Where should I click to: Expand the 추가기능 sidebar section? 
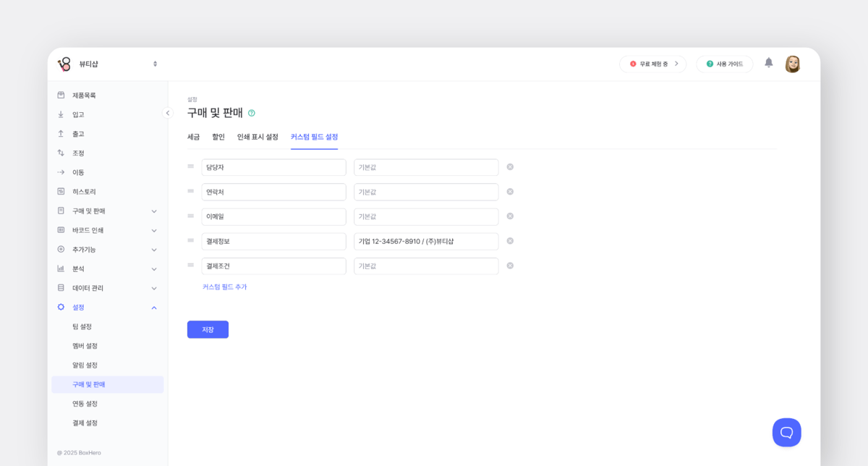(x=61, y=249)
